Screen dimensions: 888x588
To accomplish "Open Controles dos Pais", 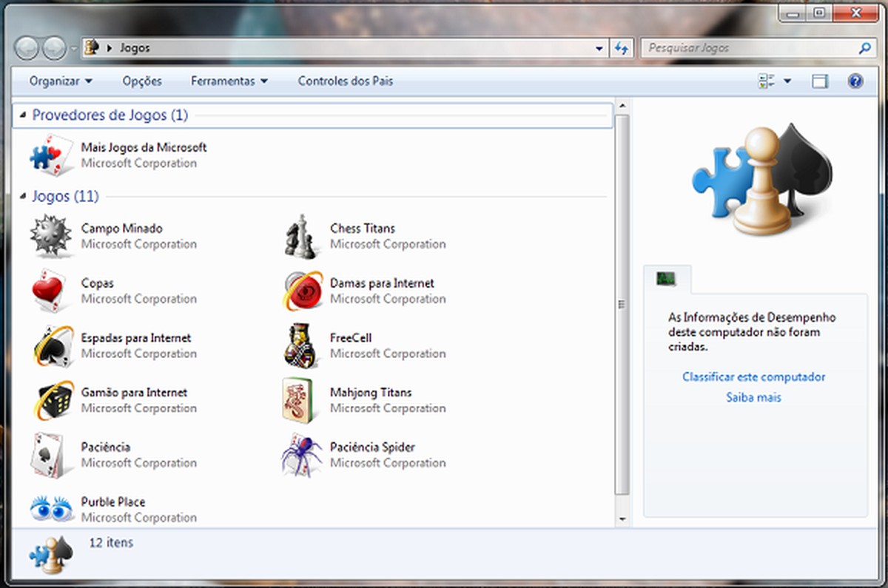I will tap(345, 81).
